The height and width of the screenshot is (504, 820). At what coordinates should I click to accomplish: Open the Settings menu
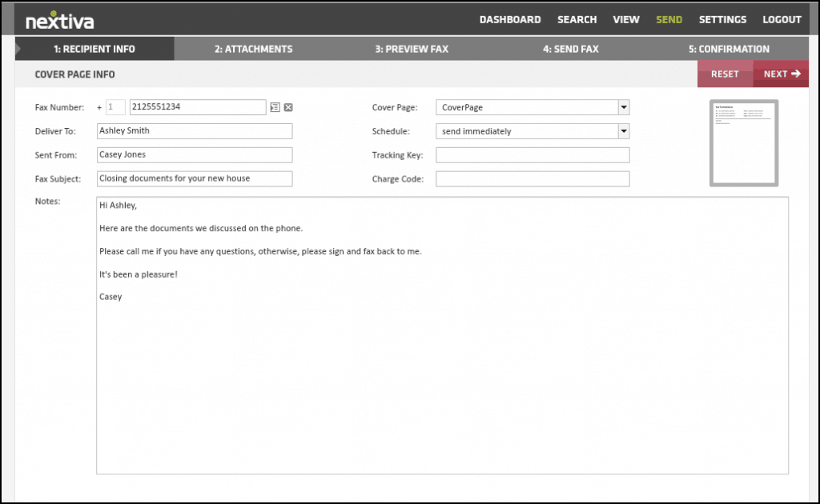722,20
